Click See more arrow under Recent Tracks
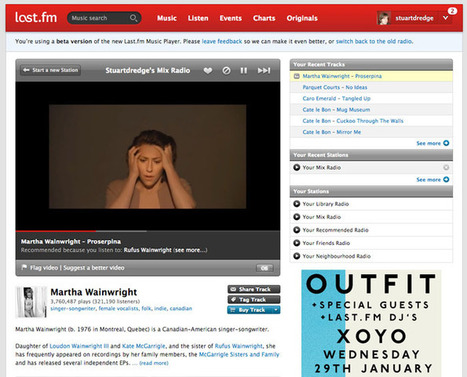 click(x=446, y=143)
